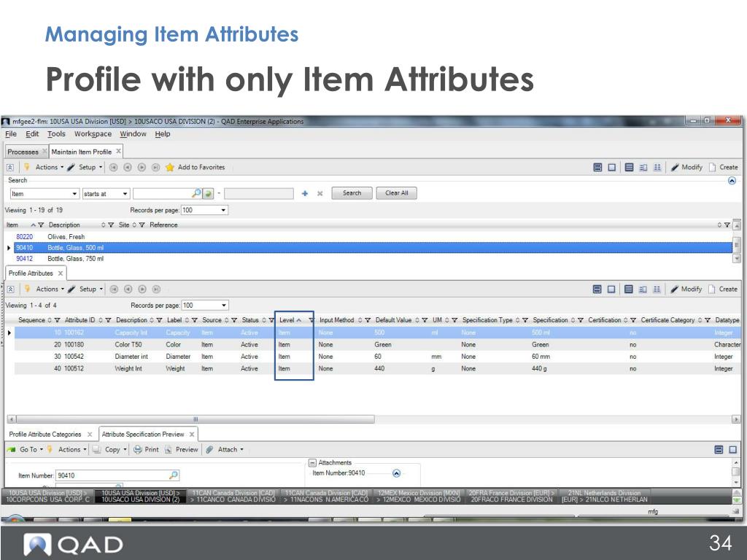
Task: Select the Color T50 attribute row
Action: pyautogui.click(x=377, y=344)
